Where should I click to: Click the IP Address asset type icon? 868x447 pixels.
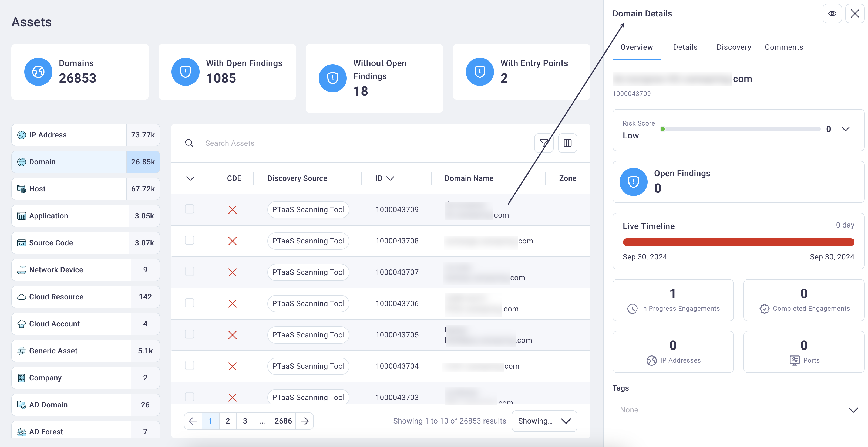click(21, 134)
